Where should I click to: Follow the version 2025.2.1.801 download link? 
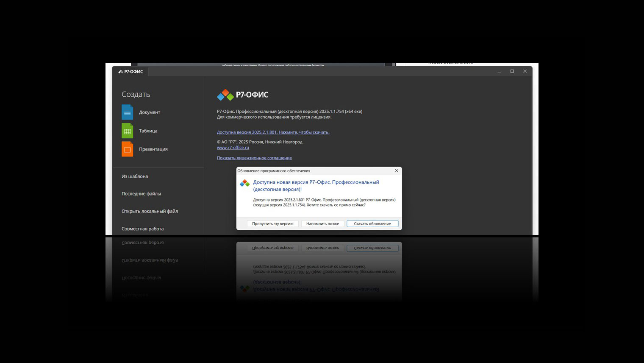tap(273, 132)
